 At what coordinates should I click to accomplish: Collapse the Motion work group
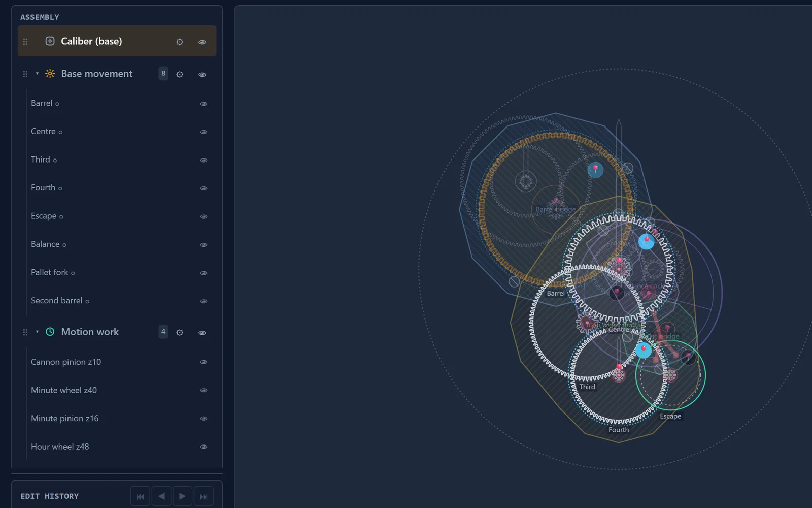(x=37, y=332)
